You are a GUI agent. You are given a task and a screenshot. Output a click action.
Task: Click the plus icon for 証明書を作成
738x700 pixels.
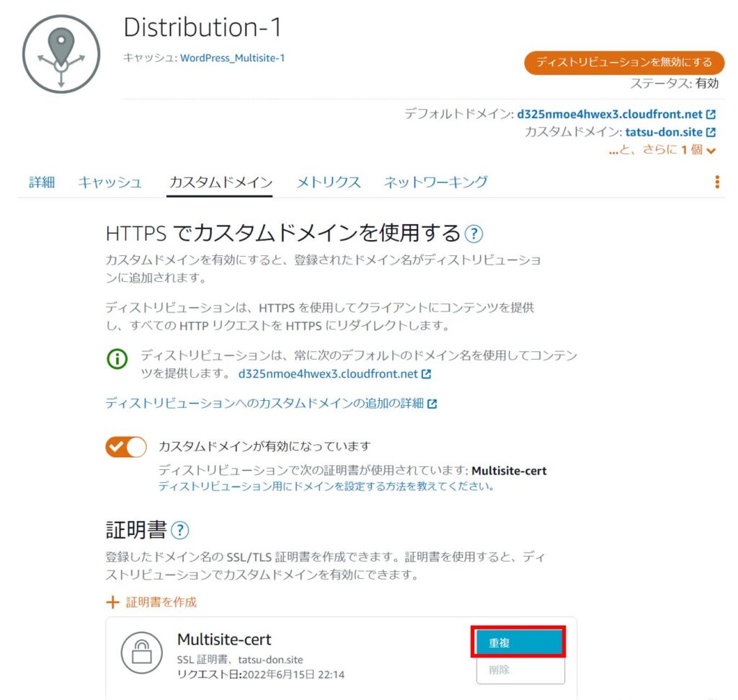[x=112, y=602]
